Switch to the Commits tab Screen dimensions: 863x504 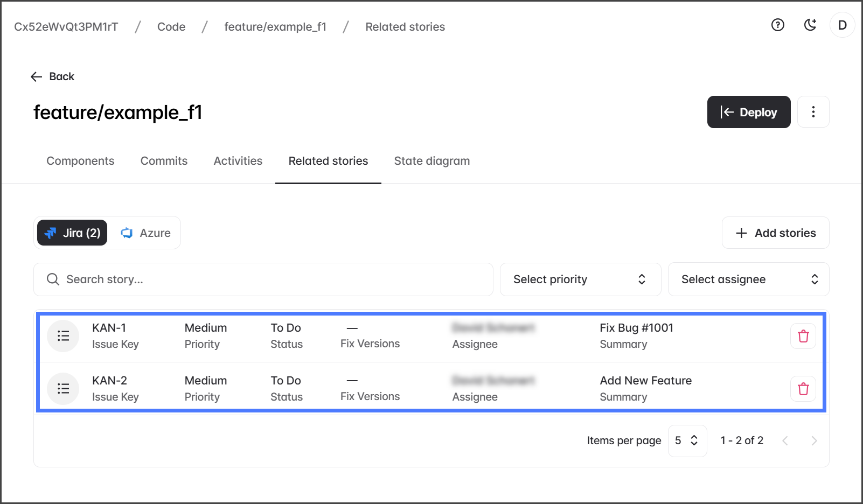[164, 161]
